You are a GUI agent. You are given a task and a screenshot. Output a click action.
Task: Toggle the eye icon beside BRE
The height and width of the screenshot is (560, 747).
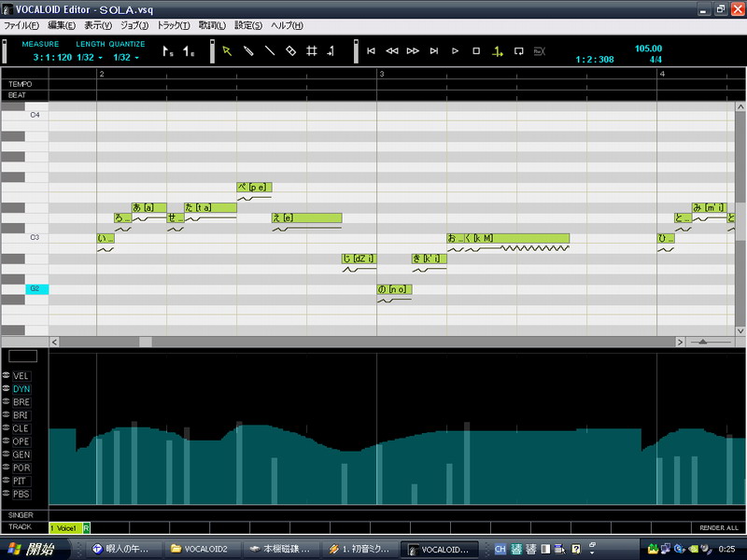click(x=7, y=401)
